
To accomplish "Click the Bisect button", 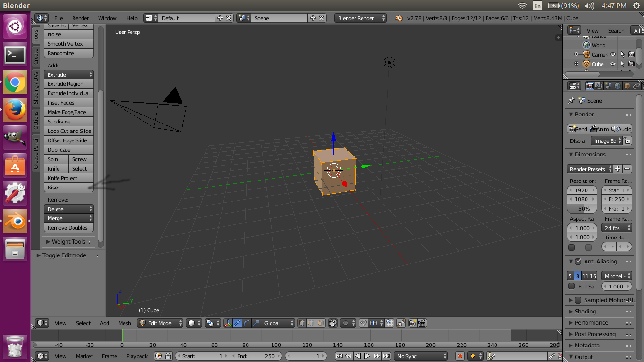I will (x=69, y=188).
